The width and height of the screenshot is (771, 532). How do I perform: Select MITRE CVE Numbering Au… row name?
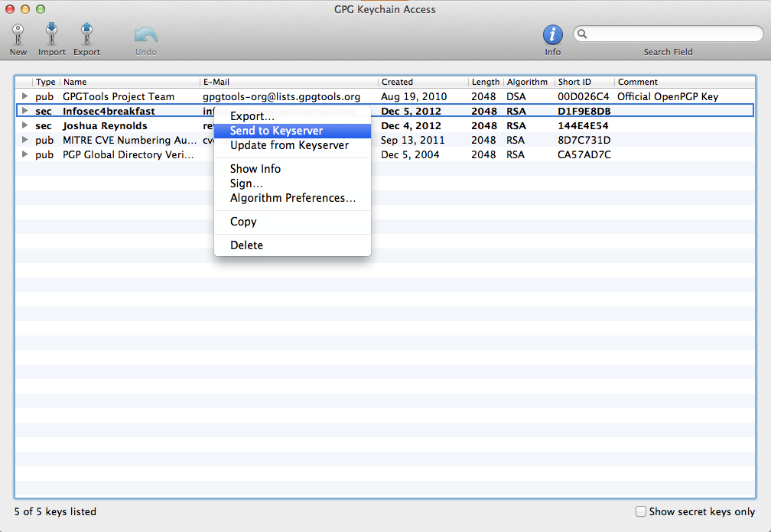pos(130,140)
